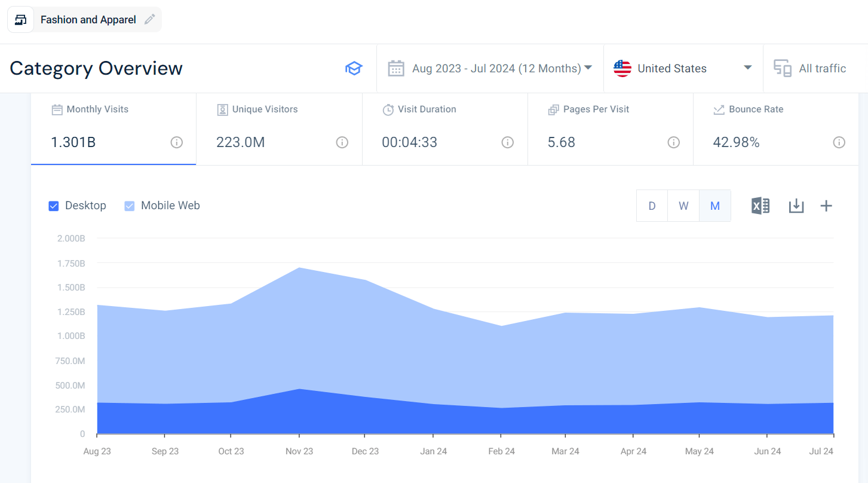This screenshot has width=868, height=483.
Task: Click the Excel export icon
Action: [760, 206]
